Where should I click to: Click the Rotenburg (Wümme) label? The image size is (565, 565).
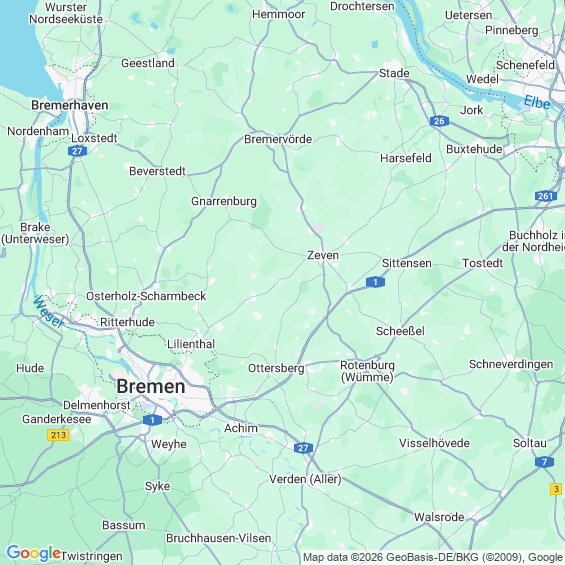[x=367, y=371]
